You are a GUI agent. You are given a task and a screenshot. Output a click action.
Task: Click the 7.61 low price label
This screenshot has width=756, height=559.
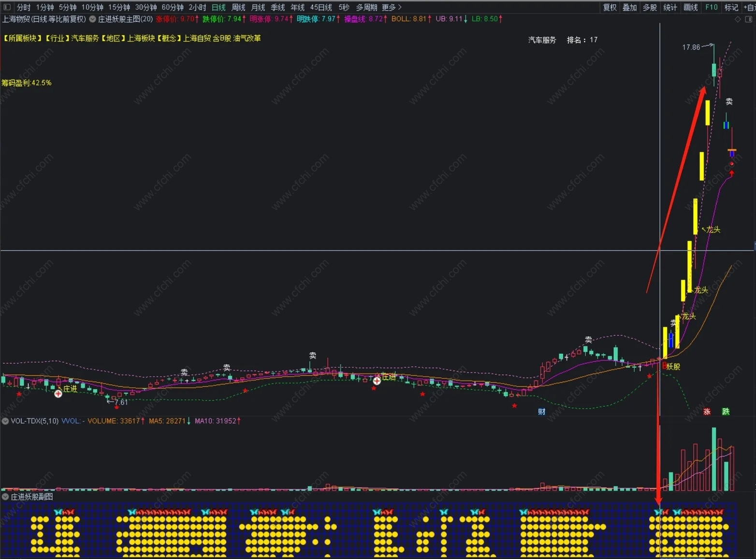pyautogui.click(x=121, y=402)
